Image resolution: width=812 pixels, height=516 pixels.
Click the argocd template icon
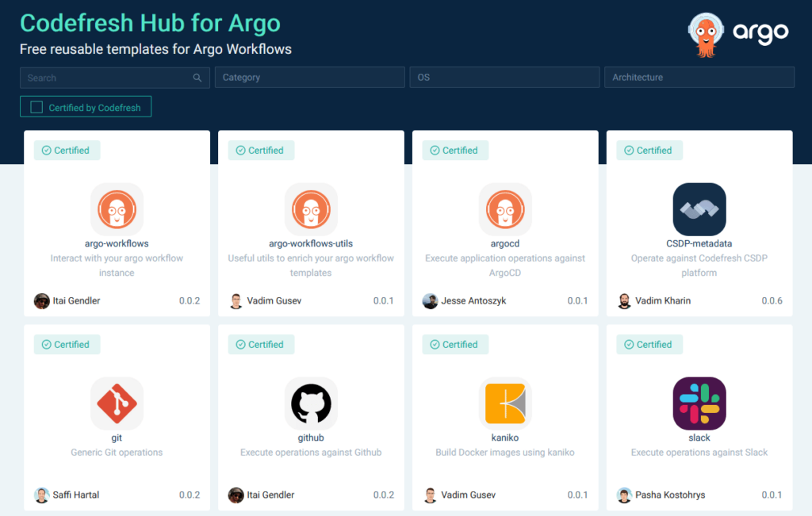click(x=505, y=208)
